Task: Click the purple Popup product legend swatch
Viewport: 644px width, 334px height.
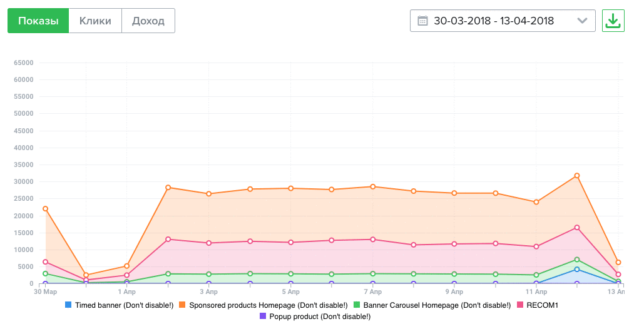Action: click(263, 316)
